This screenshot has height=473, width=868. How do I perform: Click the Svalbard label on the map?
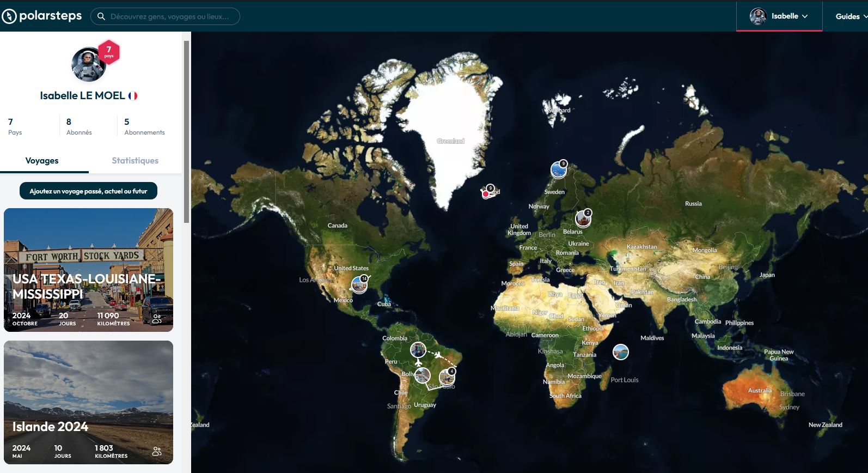point(559,110)
